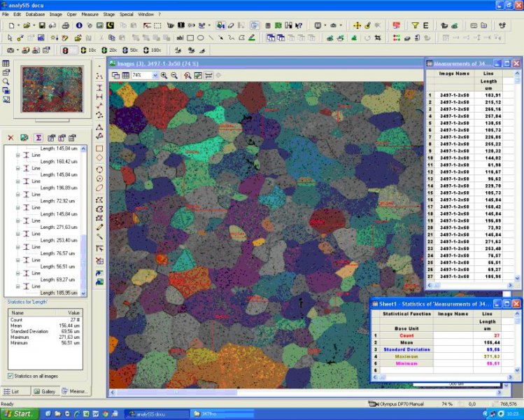Click scroll-down arrow in Measurements table

click(517, 278)
